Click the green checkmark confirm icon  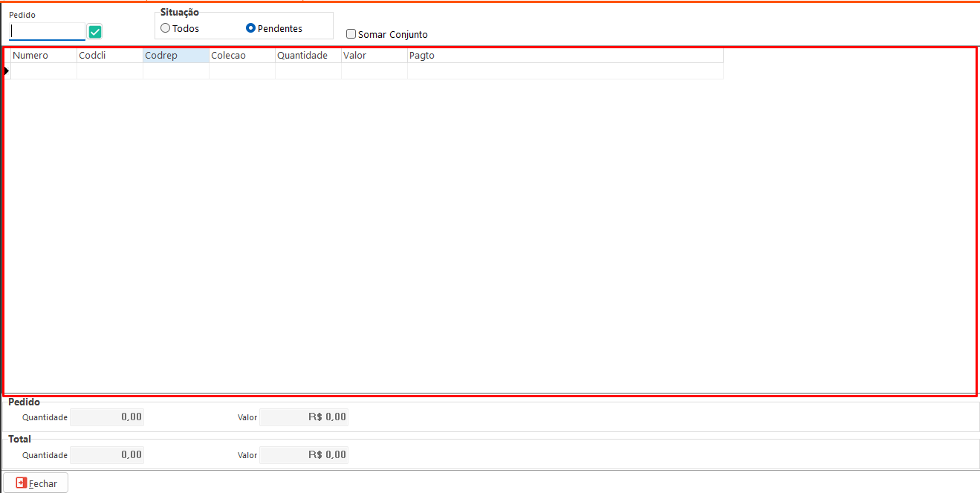coord(94,32)
